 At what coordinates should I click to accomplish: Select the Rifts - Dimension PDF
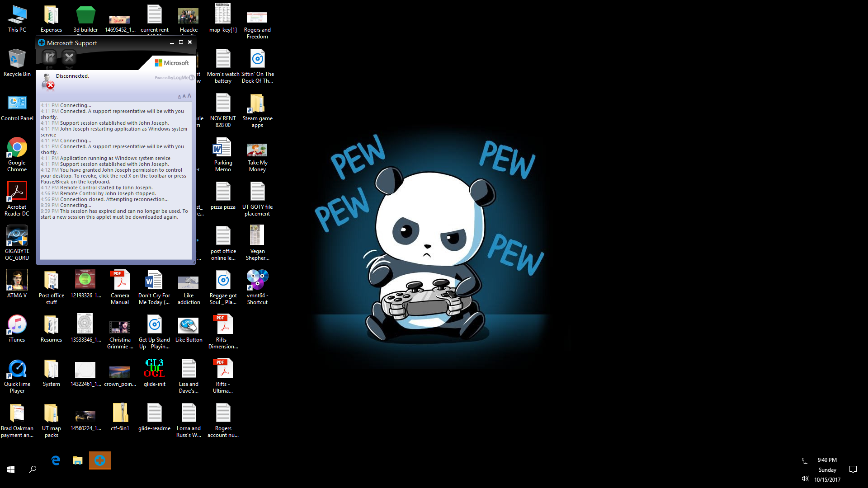tap(223, 332)
